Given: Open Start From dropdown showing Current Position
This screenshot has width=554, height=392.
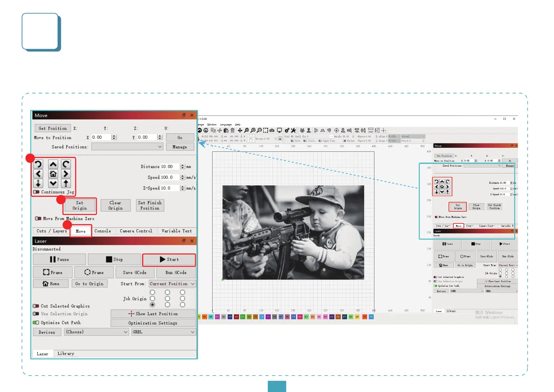Looking at the screenshot, I should pyautogui.click(x=172, y=284).
